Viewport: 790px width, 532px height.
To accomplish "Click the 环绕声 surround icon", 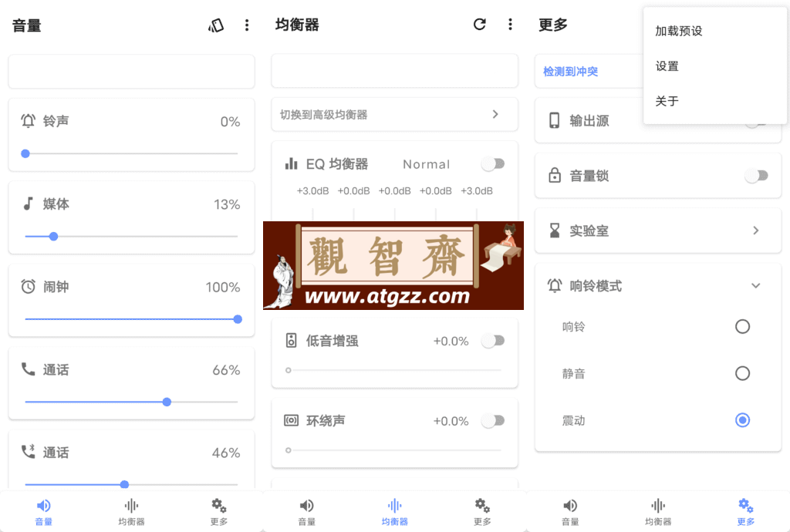I will pyautogui.click(x=291, y=420).
